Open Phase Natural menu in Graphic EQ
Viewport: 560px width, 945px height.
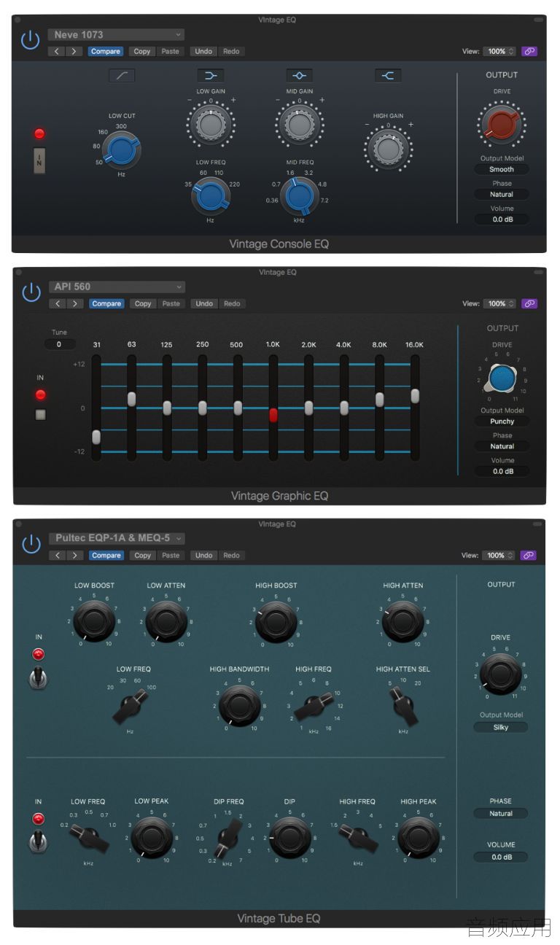point(502,446)
